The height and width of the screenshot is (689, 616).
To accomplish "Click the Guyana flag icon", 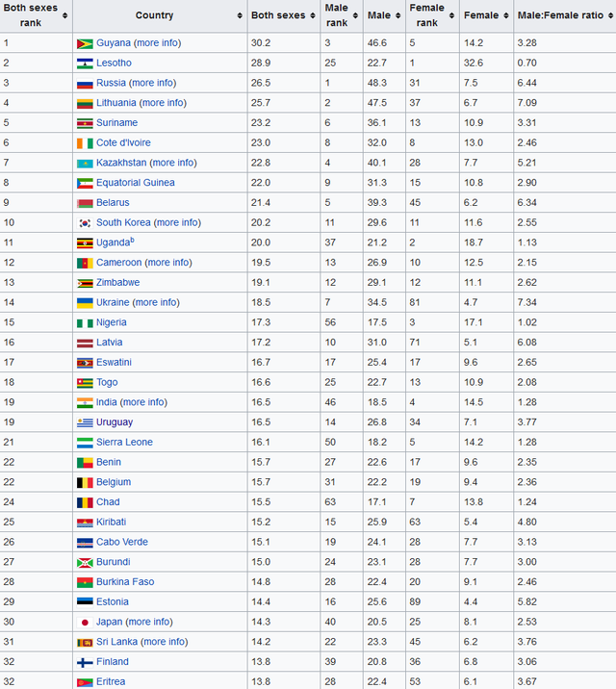I will (x=85, y=43).
